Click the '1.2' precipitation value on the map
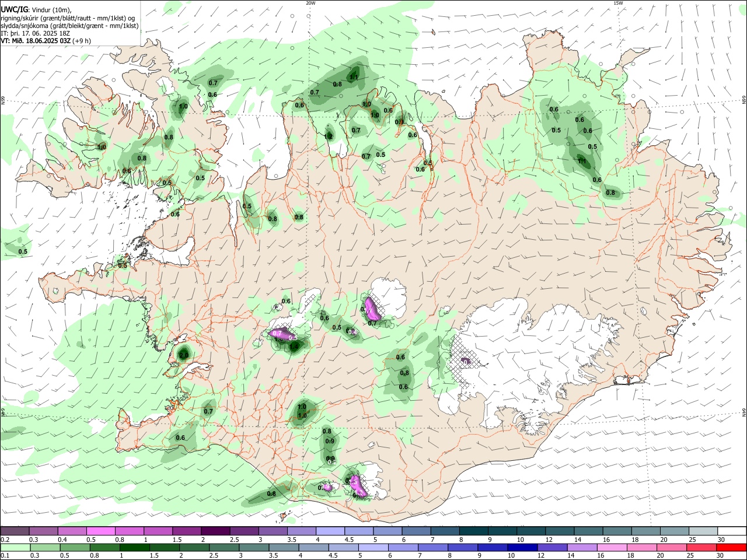747x560 pixels. pyautogui.click(x=329, y=136)
